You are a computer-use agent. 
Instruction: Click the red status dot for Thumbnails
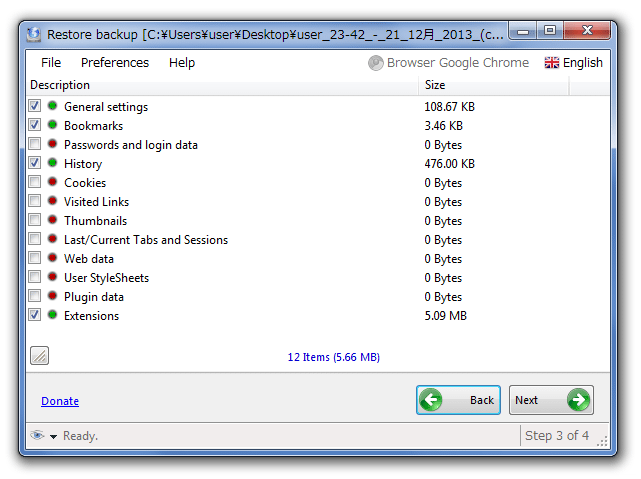52,220
